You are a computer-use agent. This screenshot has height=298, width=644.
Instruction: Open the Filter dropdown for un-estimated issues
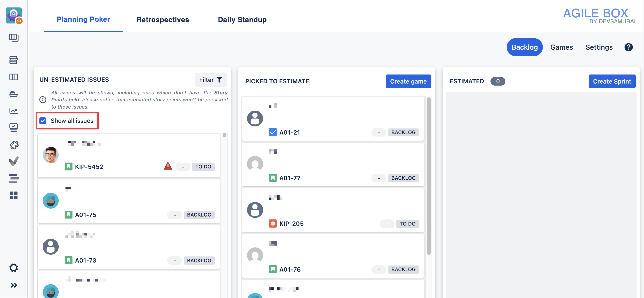210,80
